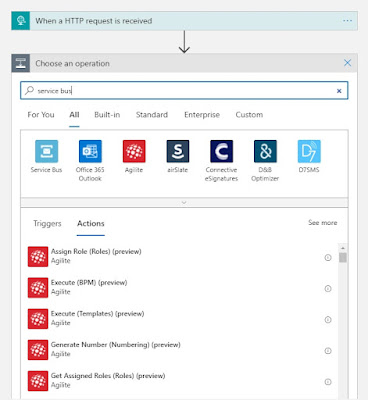Click the search magnifier icon

(29, 90)
